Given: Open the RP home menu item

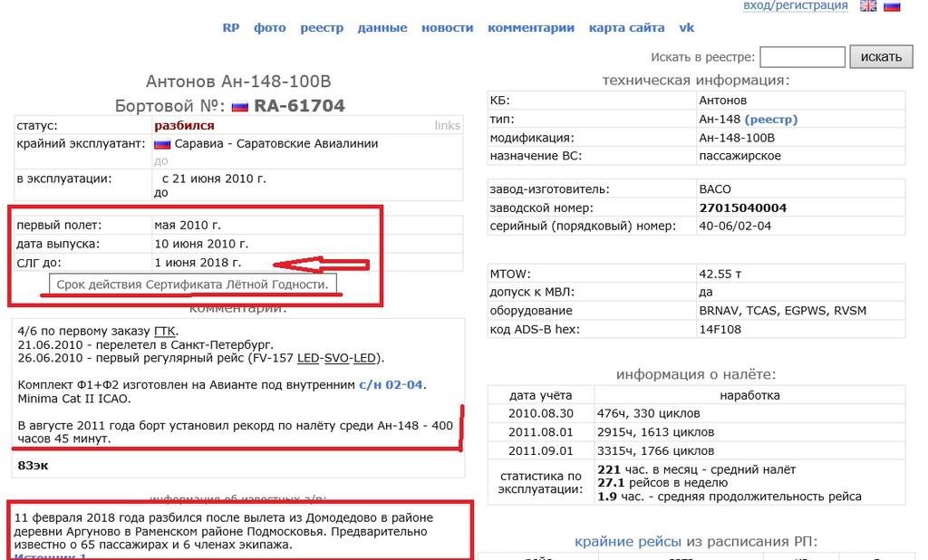Looking at the screenshot, I should point(231,28).
